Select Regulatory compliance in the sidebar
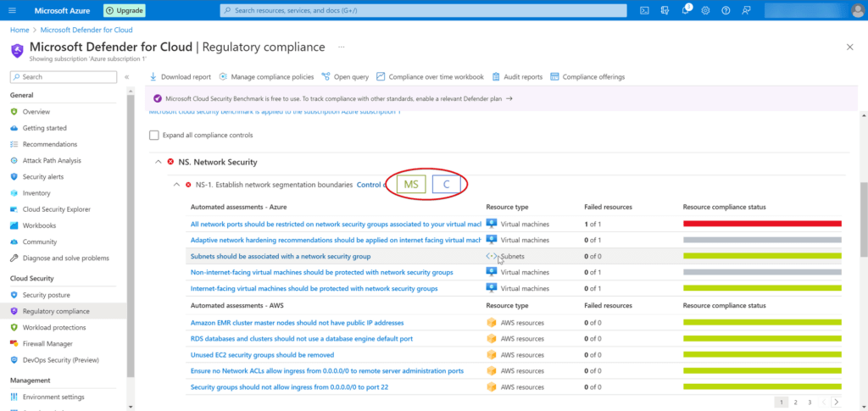Screen dimensions: 868x411 56,312
